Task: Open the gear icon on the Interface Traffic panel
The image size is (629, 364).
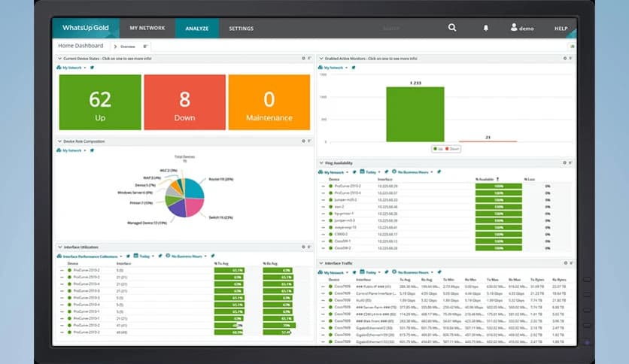Action: [565, 262]
